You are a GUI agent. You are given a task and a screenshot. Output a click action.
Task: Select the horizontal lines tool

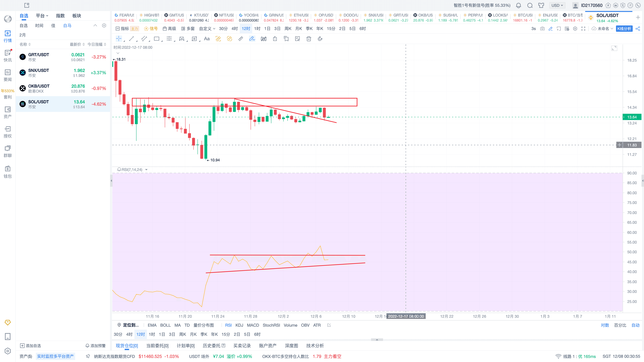pyautogui.click(x=169, y=39)
